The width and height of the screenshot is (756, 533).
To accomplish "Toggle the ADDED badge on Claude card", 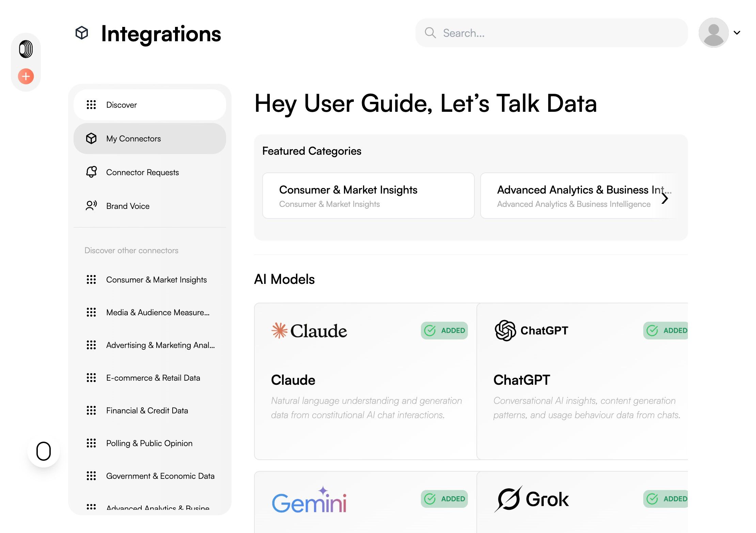I will [x=444, y=330].
